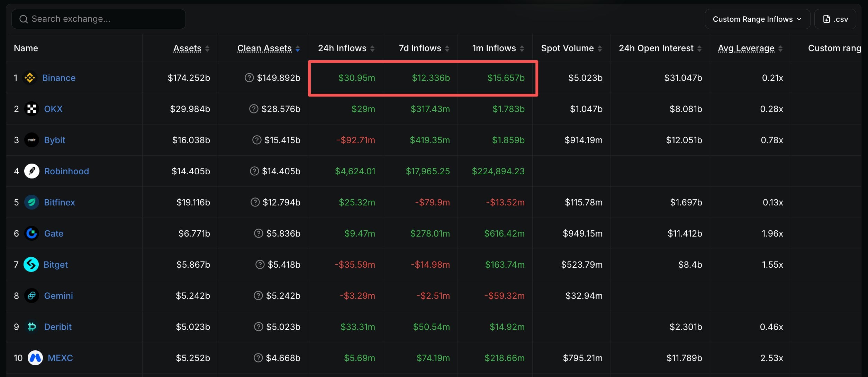Click help icon beside Deribit clean assets
Screen dimensions: 868x377
click(259, 327)
